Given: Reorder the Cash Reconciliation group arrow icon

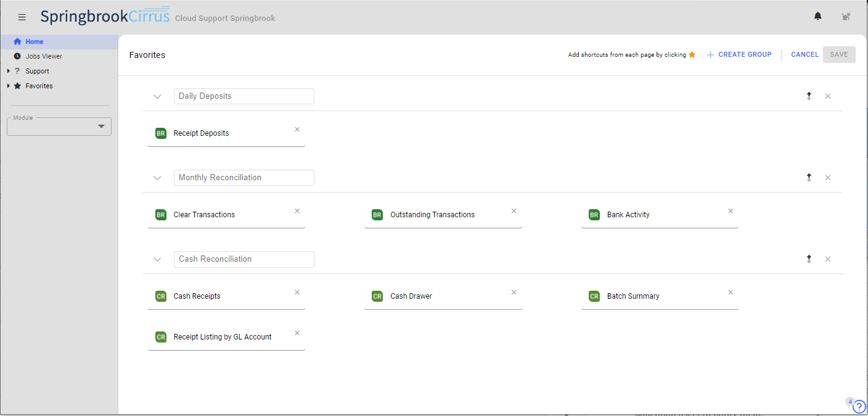Looking at the screenshot, I should click(x=809, y=259).
